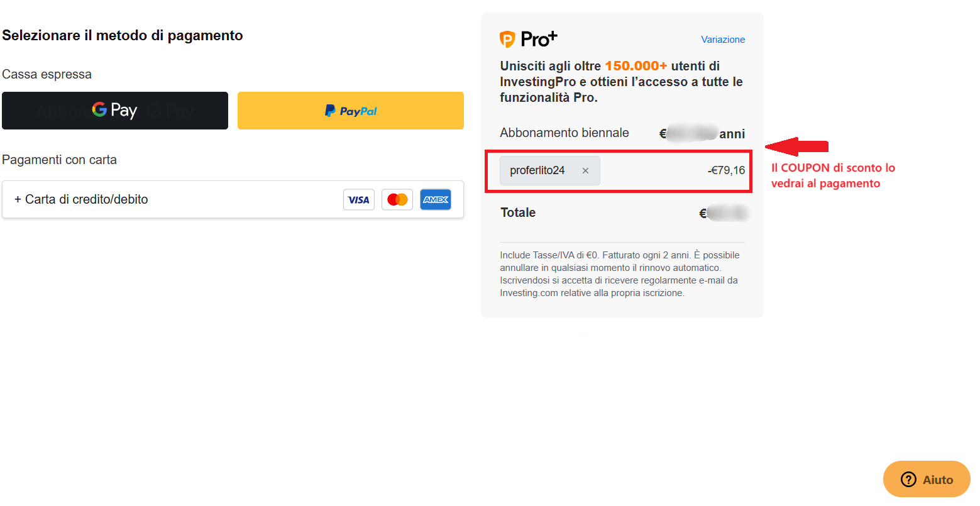
Task: Click the InvestingPro shield logo icon
Action: click(507, 39)
